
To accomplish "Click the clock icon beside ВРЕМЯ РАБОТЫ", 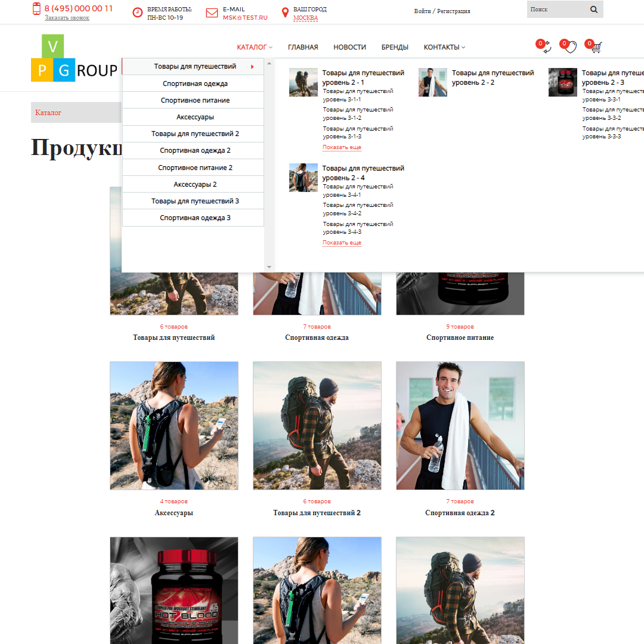I will pos(137,12).
